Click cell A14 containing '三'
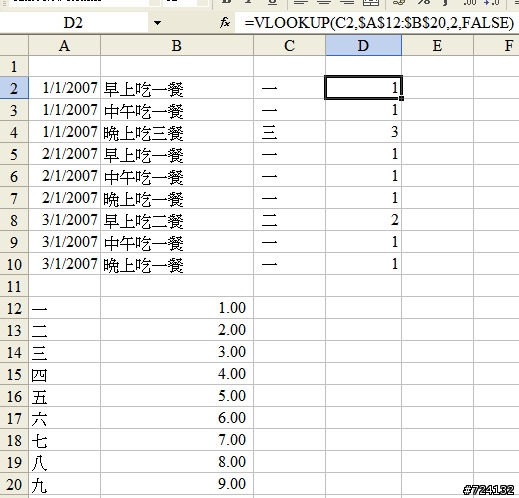Screen dimensions: 519x498 tap(64, 352)
